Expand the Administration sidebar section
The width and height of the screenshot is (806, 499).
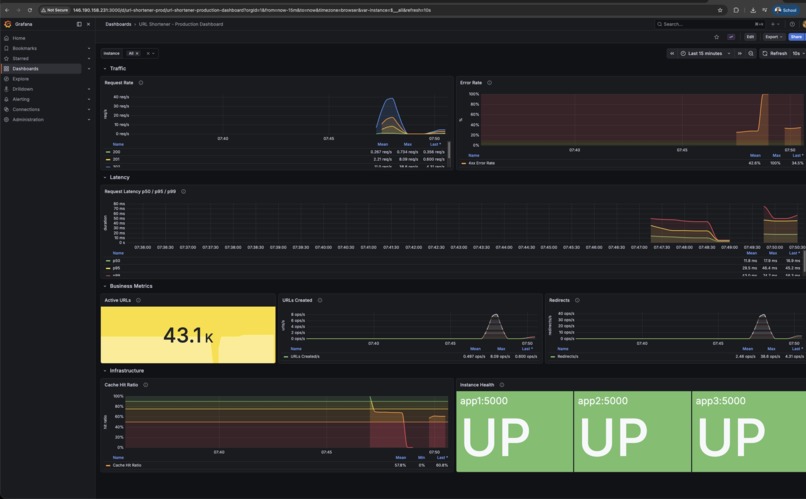[89, 120]
